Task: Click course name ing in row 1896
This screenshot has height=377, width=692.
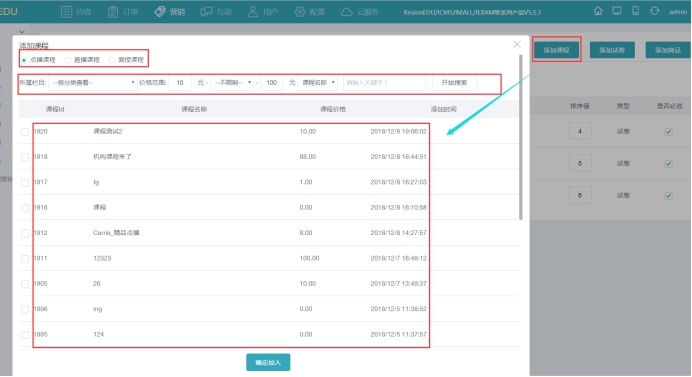Action: point(98,309)
